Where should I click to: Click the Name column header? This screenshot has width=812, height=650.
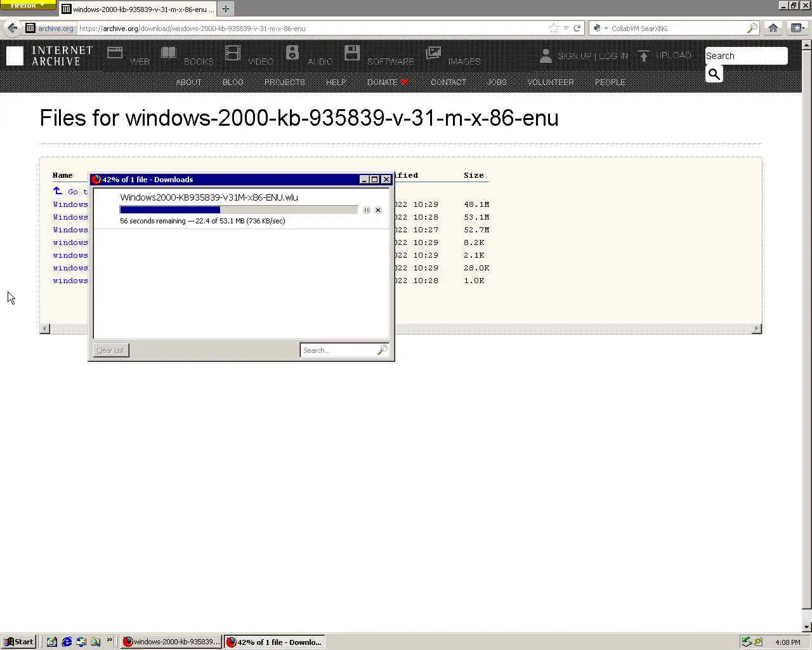click(x=62, y=175)
